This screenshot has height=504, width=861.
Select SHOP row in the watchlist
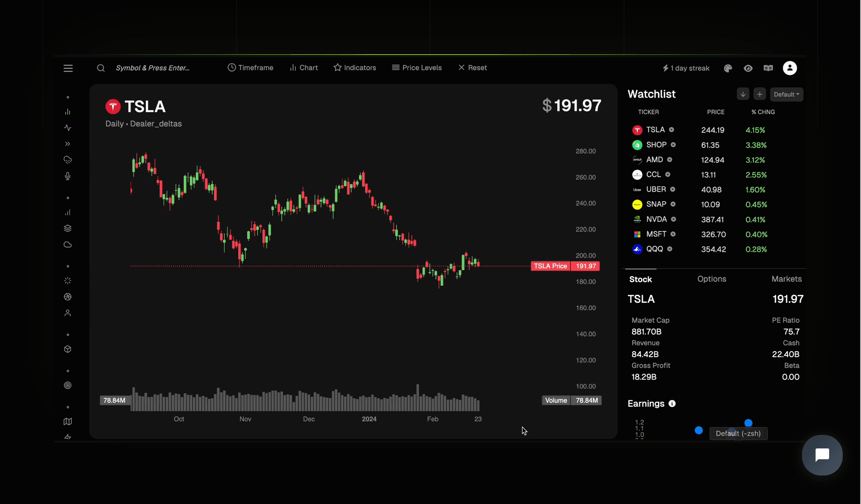point(716,145)
